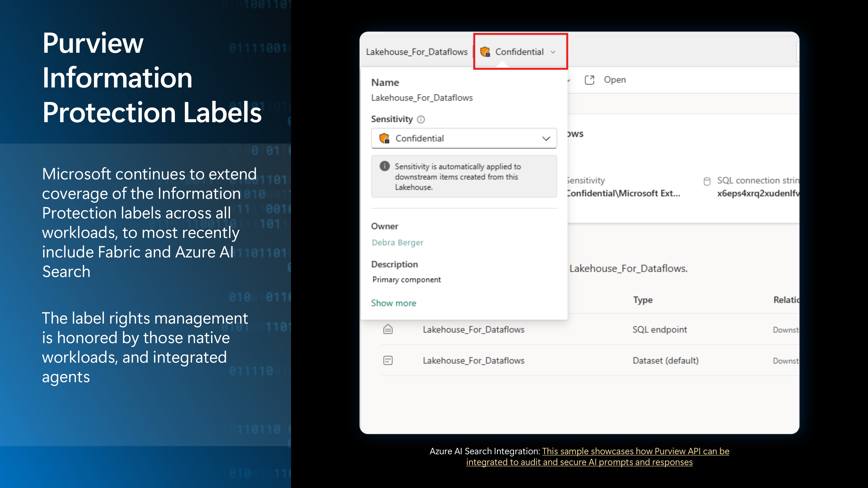Click the Lakehouse_For_Dataflows title in header
Viewport: 868px width, 488px height.
point(416,52)
